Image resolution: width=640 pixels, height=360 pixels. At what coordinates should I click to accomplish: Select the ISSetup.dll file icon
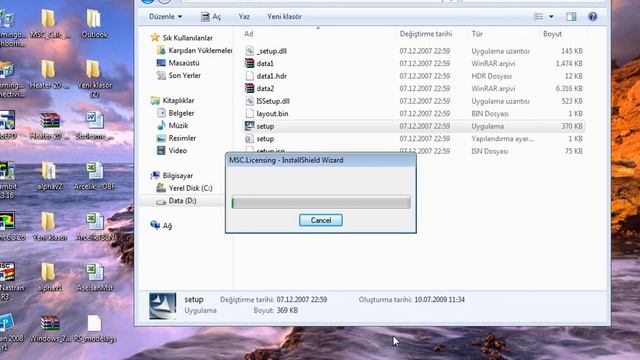click(x=249, y=101)
